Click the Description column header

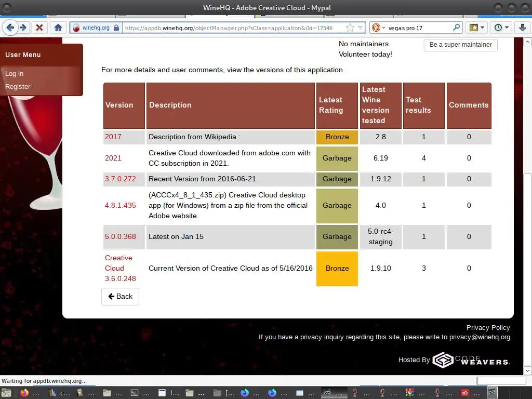[230, 105]
